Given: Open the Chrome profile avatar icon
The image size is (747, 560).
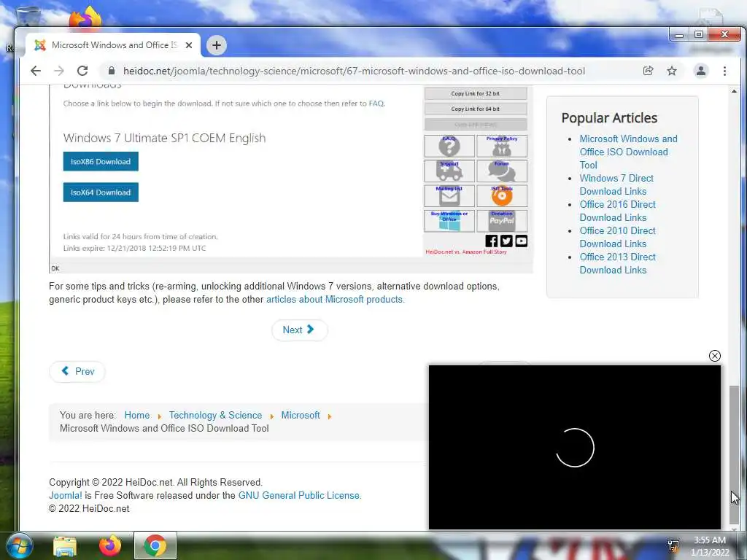Looking at the screenshot, I should pyautogui.click(x=701, y=71).
